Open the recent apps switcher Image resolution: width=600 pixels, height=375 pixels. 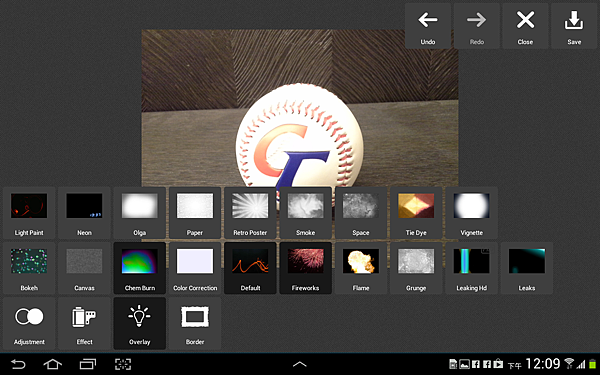coord(88,364)
